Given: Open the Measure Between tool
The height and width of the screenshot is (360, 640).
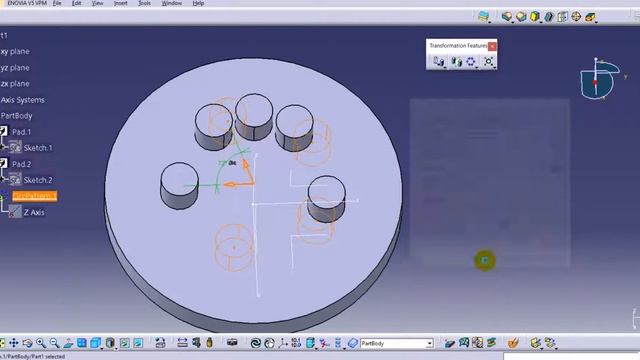Looking at the screenshot, I should point(182,343).
